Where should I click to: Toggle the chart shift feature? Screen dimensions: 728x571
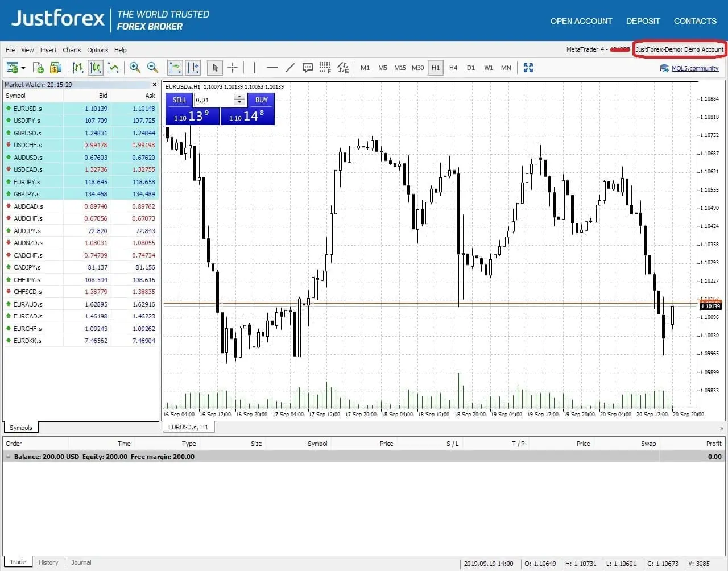point(193,68)
